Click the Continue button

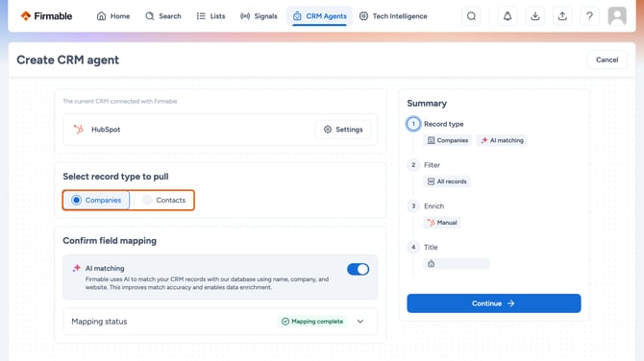[494, 303]
